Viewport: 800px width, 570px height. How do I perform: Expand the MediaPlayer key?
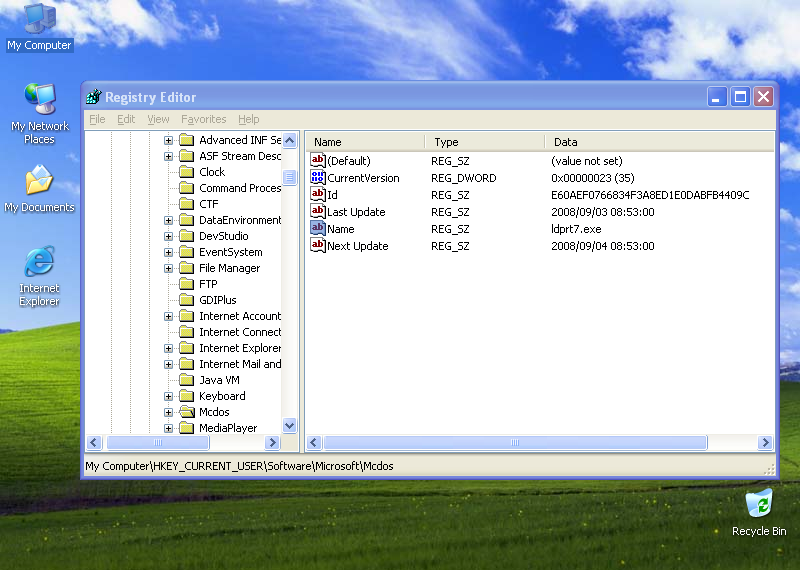[x=168, y=428]
